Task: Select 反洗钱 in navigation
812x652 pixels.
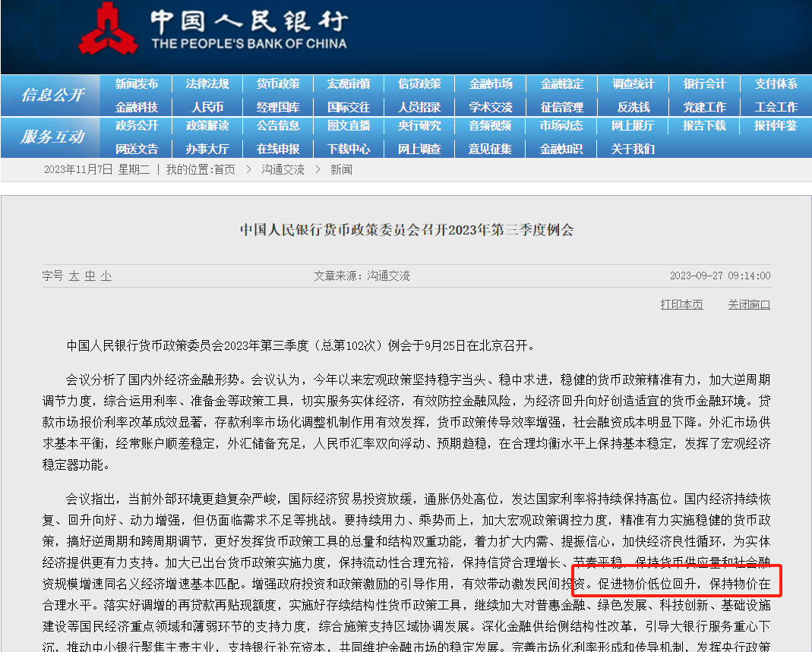Action: point(633,107)
